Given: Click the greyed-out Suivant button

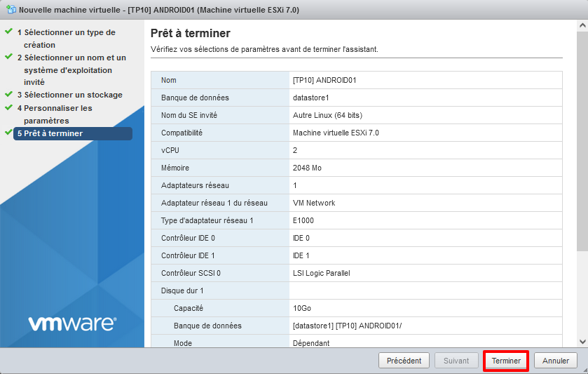Looking at the screenshot, I should point(456,361).
